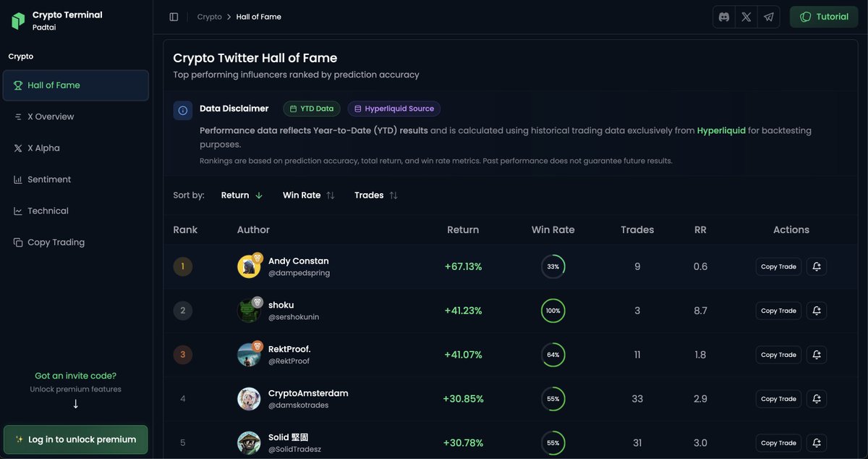The image size is (868, 459).
Task: Click Log in to unlock premium
Action: [x=76, y=439]
